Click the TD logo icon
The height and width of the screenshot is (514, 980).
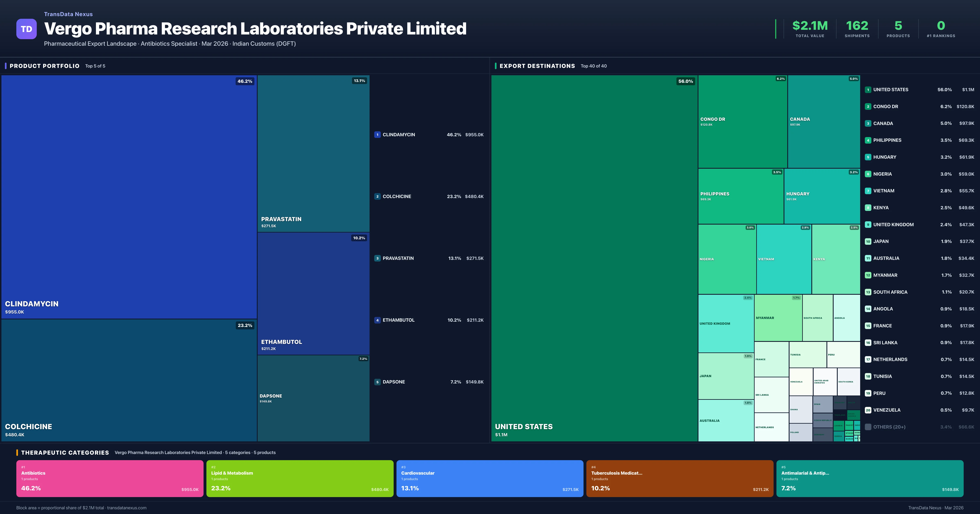(26, 29)
